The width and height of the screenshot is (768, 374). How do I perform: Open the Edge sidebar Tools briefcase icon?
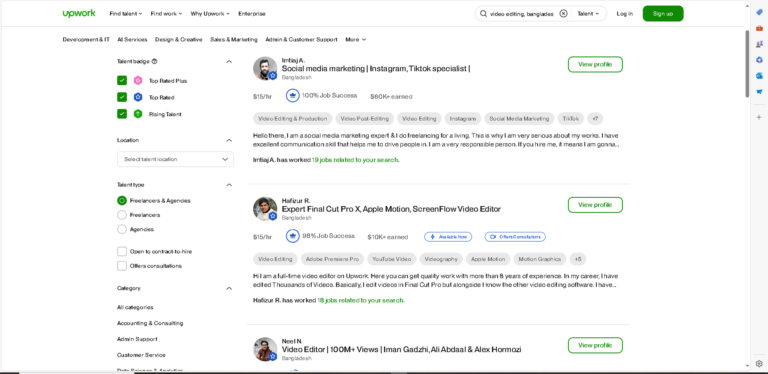pos(759,28)
